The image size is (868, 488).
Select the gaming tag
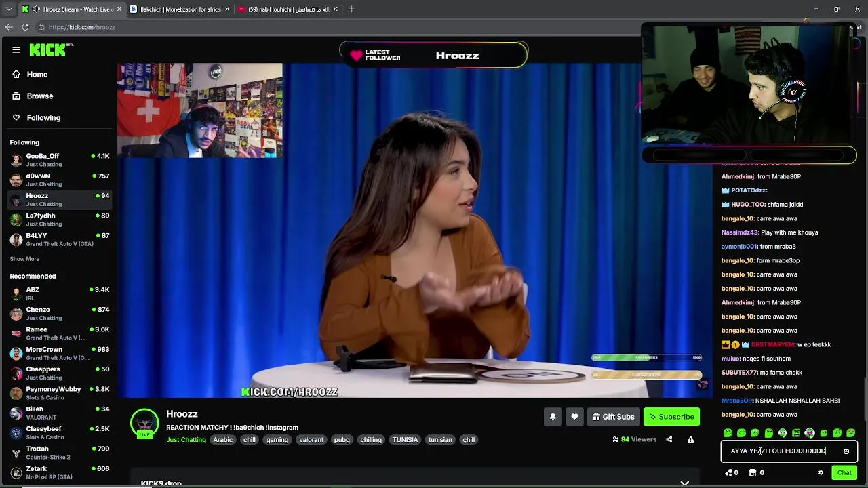(x=277, y=439)
